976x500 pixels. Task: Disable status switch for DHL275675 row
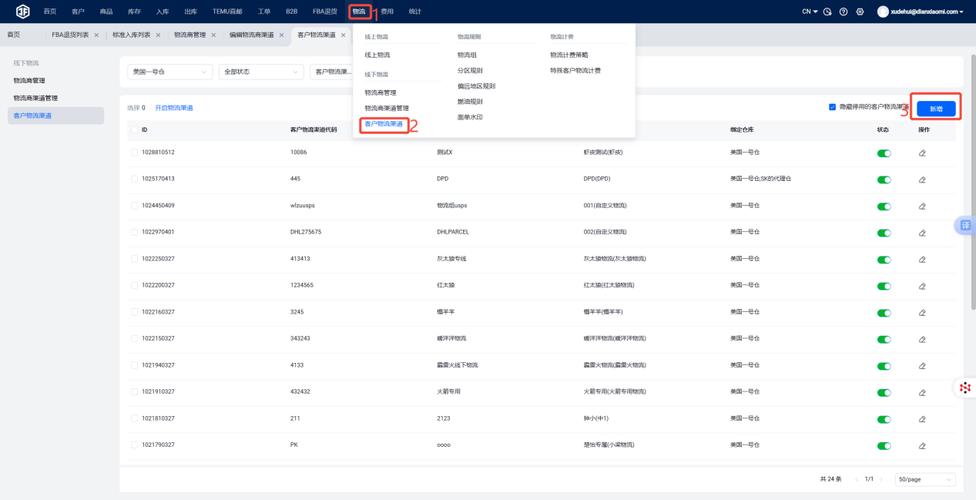click(884, 233)
